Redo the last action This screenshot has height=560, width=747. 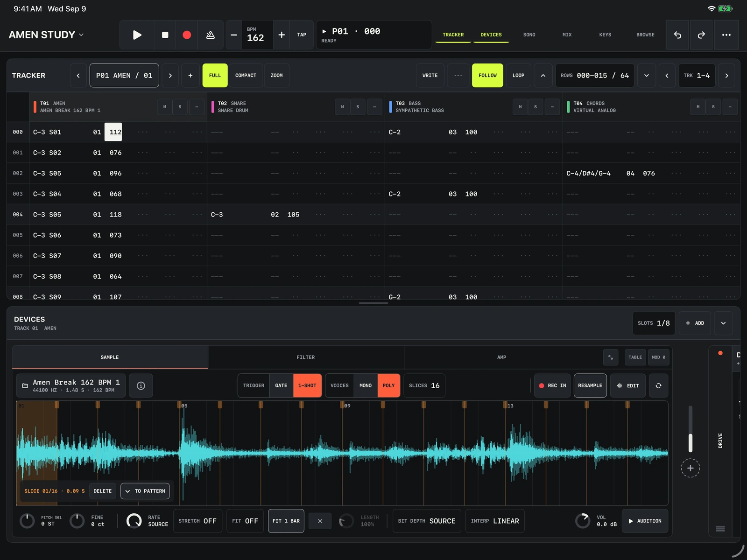point(701,35)
